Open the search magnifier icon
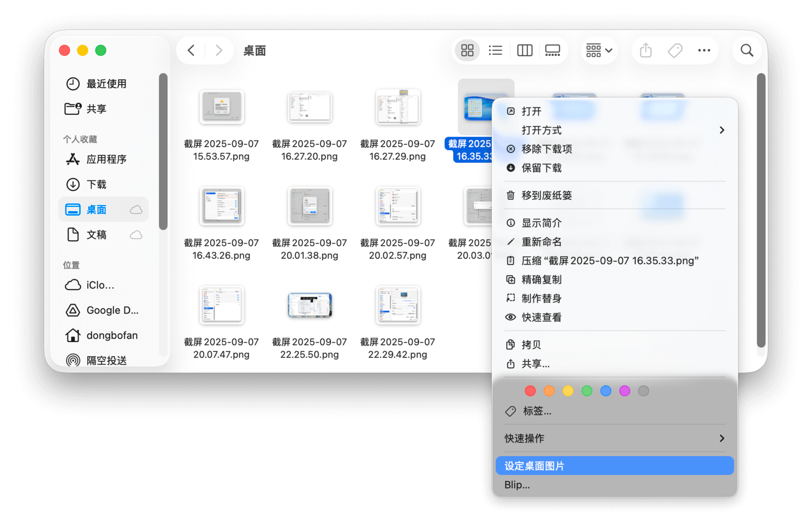812x519 pixels. pos(747,50)
